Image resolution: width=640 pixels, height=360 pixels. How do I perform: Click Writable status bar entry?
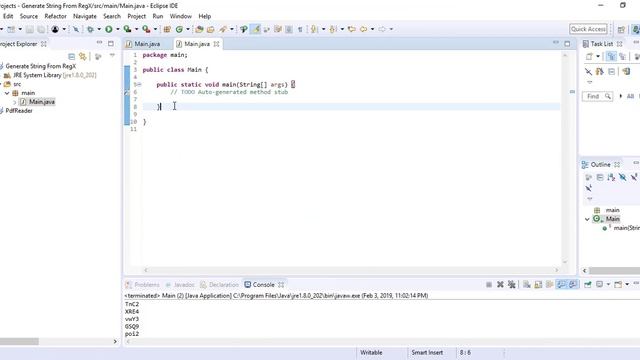pyautogui.click(x=371, y=352)
